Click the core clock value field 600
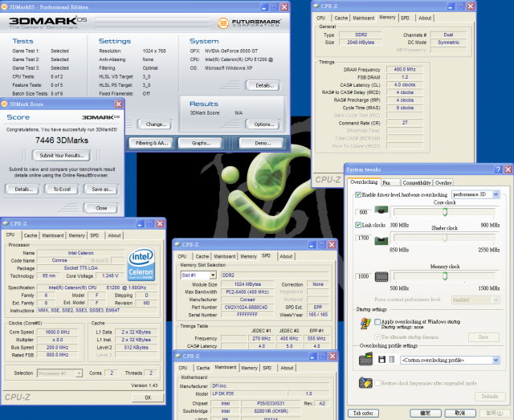 coord(363,212)
